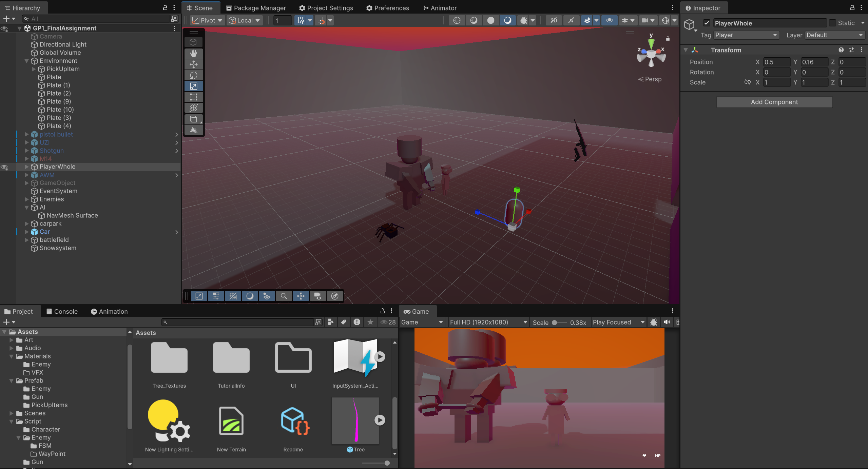Open the Tag dropdown showing Player
The width and height of the screenshot is (868, 469).
click(746, 35)
